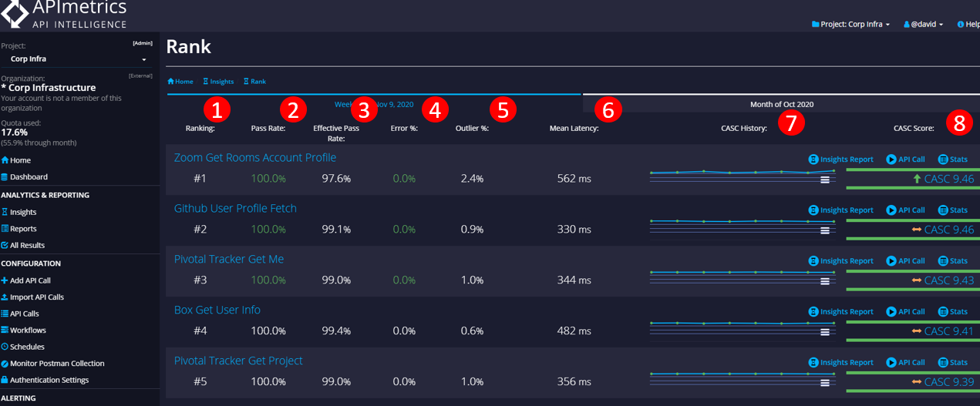
Task: Open Dashboard from the sidebar
Action: [x=25, y=177]
